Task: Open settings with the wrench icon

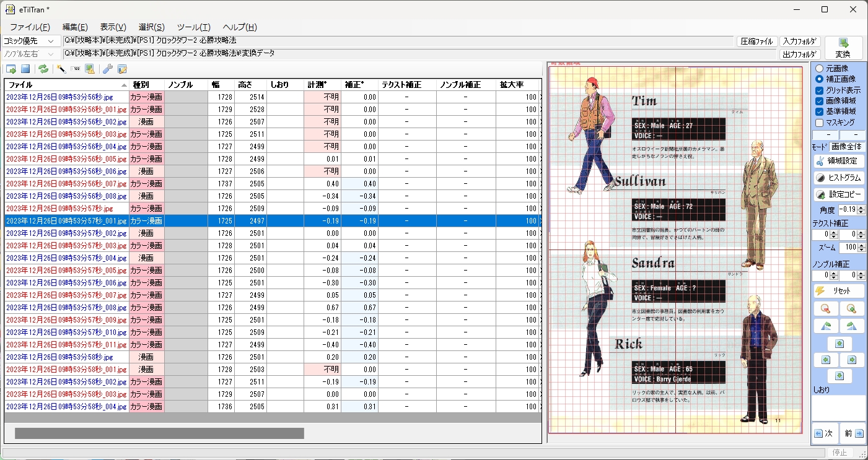Action: (107, 69)
